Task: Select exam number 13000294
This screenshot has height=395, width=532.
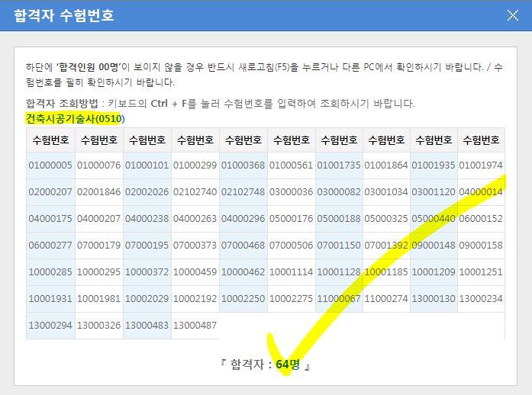Action: click(x=50, y=326)
